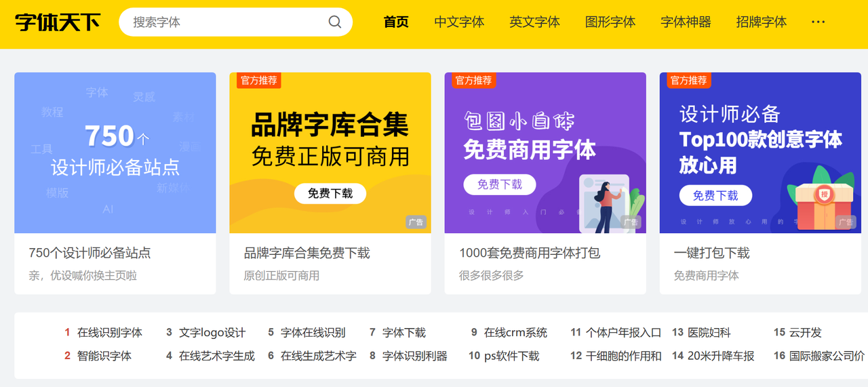This screenshot has height=387, width=868.
Task: Go to the 图形字体 section
Action: point(610,22)
